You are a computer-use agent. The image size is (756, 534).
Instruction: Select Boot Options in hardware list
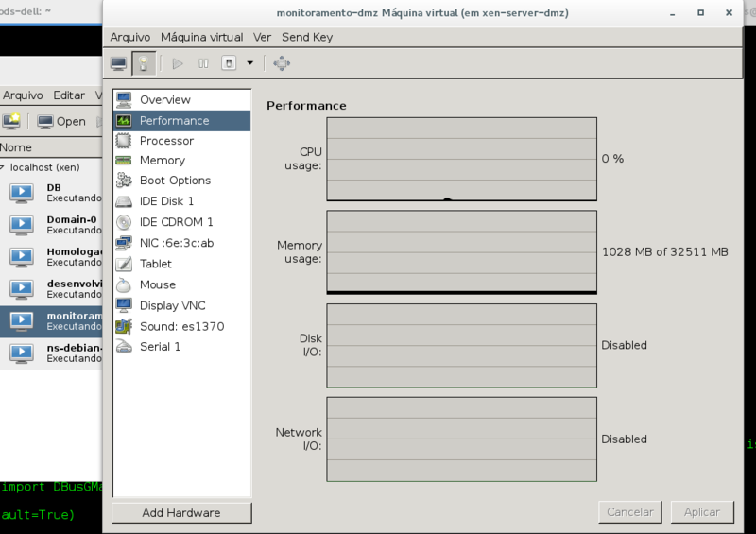click(x=181, y=181)
